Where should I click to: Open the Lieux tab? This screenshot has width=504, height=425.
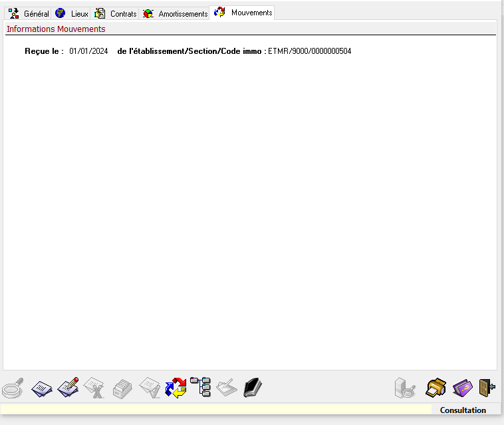(x=72, y=13)
